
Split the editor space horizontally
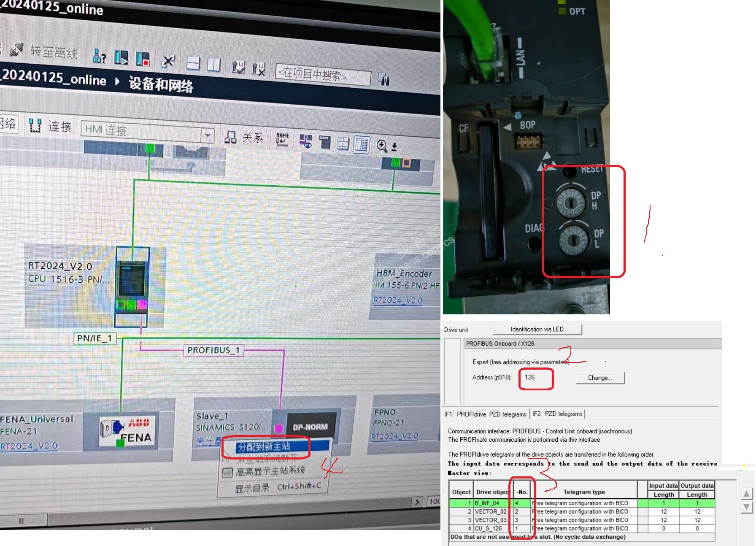pos(193,63)
